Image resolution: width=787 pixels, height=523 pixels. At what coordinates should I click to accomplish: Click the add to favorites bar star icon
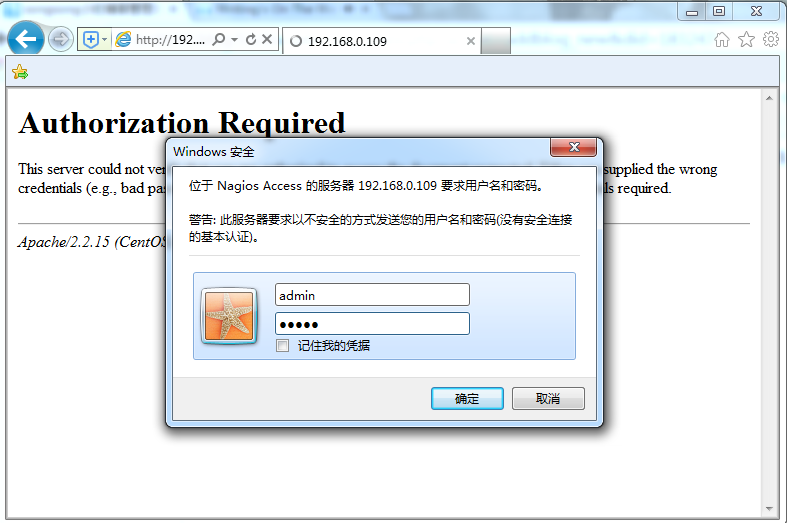tap(20, 72)
